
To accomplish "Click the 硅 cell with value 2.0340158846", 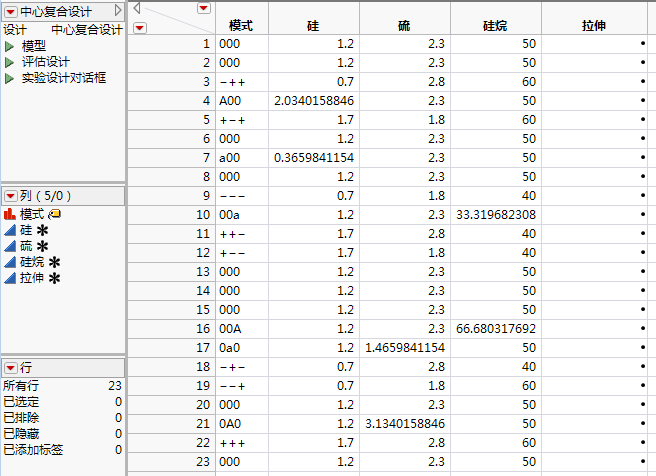I will (313, 101).
